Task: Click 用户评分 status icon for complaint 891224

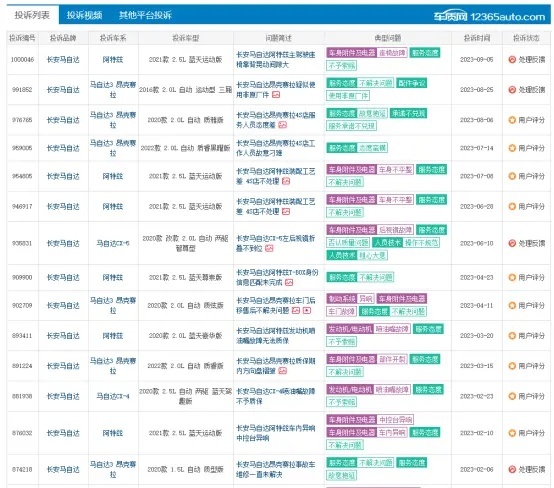Action: coord(512,366)
